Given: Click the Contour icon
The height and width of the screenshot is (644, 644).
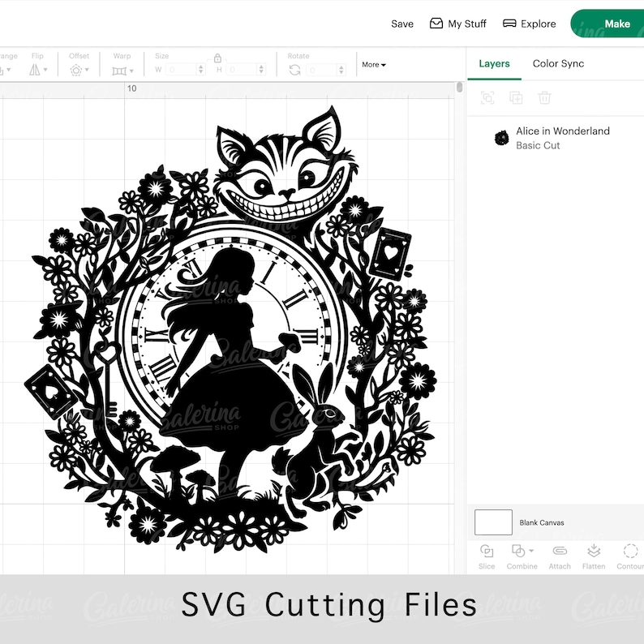Looking at the screenshot, I should [x=630, y=551].
